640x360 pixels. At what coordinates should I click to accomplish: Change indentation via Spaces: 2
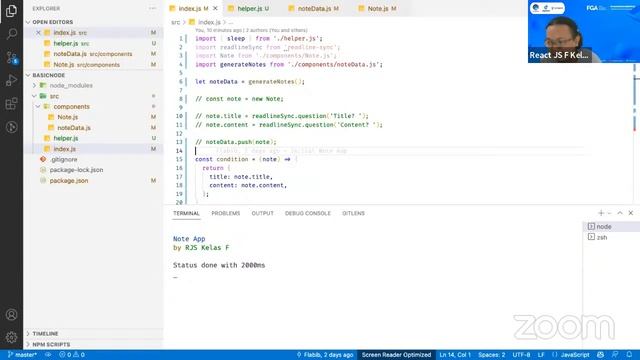click(x=491, y=355)
